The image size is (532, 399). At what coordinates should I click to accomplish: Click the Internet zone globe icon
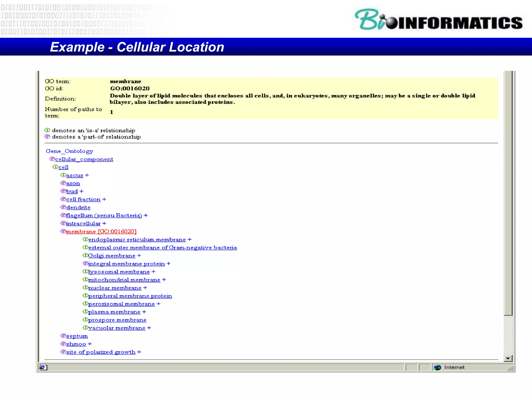click(x=437, y=368)
